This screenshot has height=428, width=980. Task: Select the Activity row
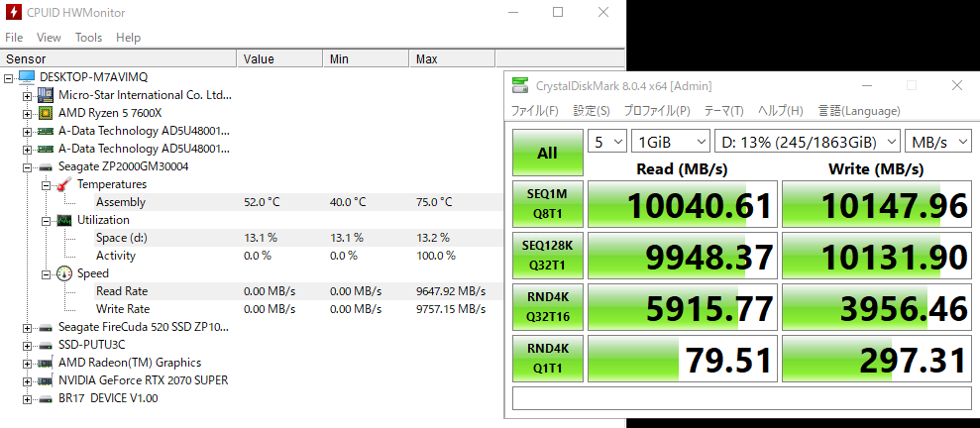pos(298,256)
